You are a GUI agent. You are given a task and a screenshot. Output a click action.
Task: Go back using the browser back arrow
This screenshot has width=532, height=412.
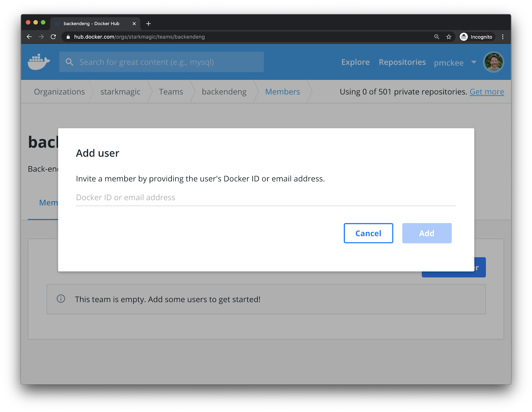pyautogui.click(x=29, y=37)
